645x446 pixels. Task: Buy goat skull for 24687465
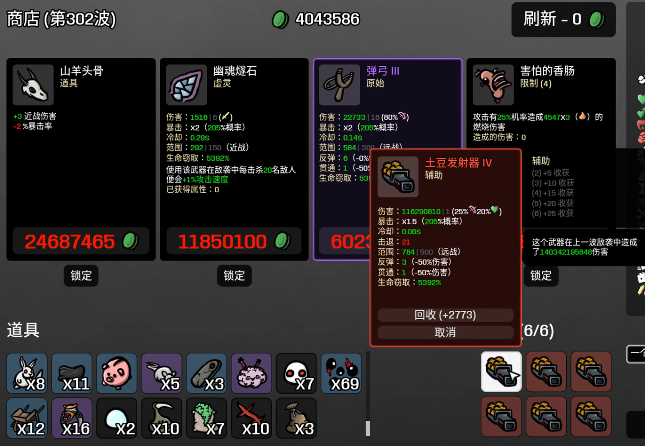point(81,241)
